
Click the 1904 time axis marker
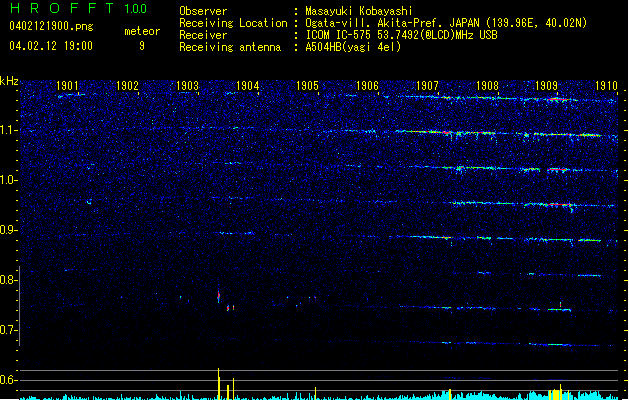click(248, 85)
